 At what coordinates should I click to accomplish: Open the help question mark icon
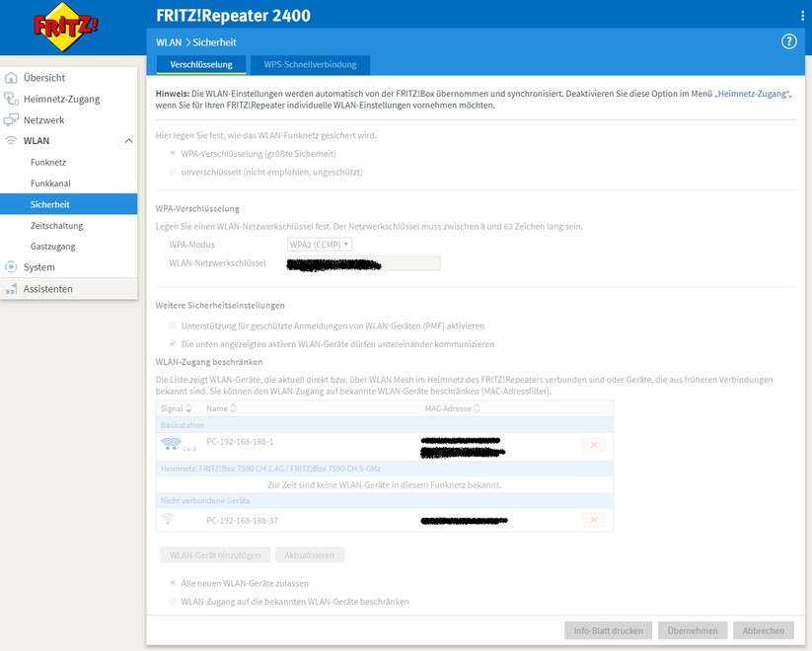pyautogui.click(x=788, y=41)
